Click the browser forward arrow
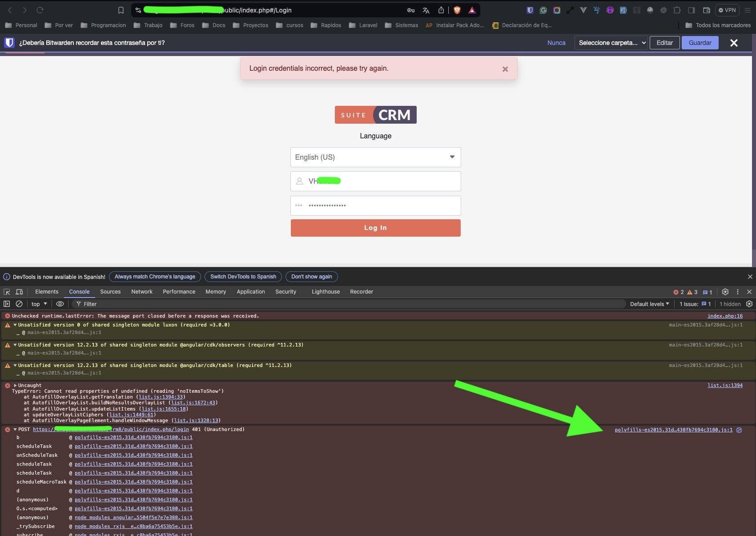The height and width of the screenshot is (536, 756). tap(25, 10)
